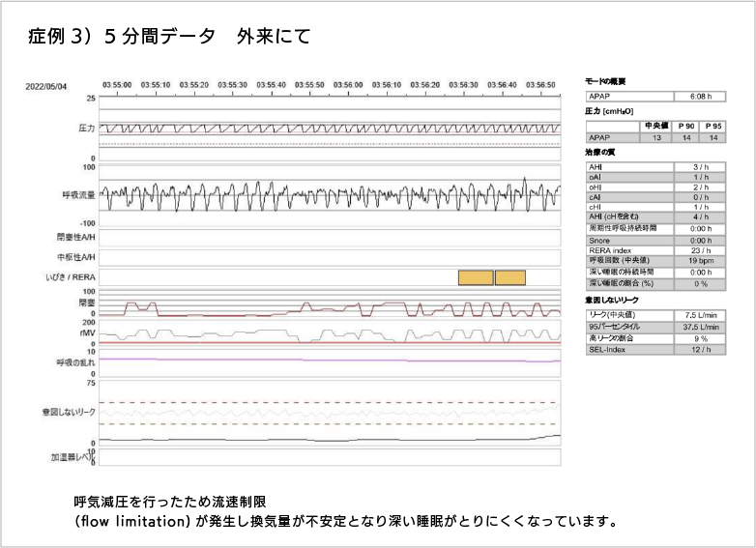
Task: Select the 03:56:00 time axis marker
Action: pos(348,85)
